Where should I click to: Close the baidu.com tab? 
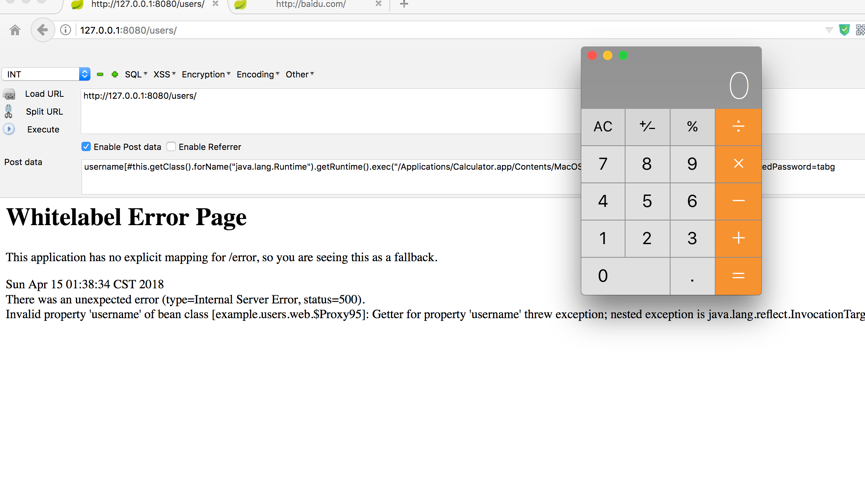(378, 4)
